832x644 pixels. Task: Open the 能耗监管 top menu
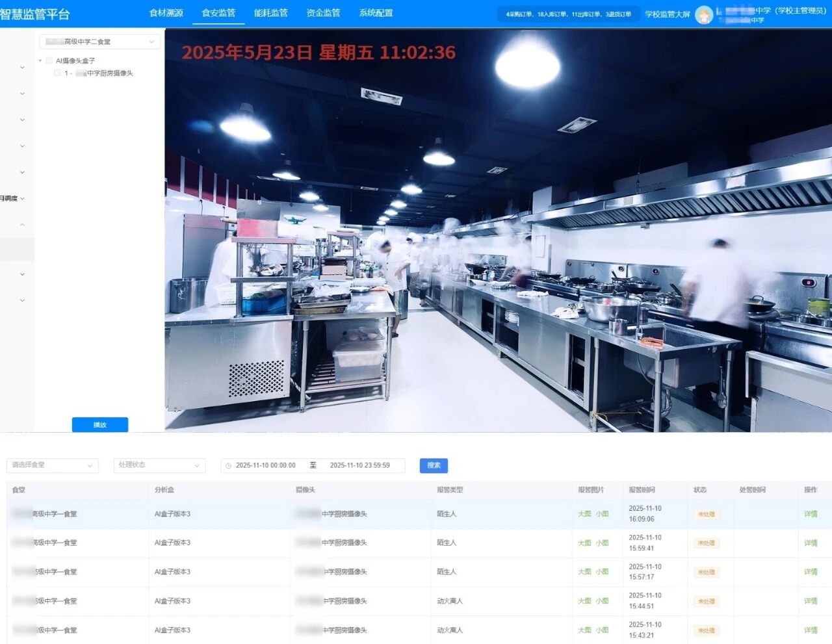(x=270, y=13)
